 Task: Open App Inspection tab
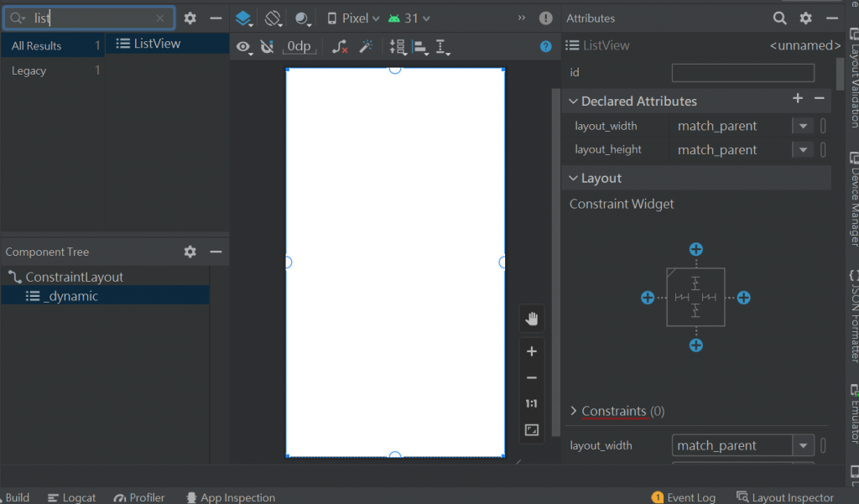coord(231,497)
